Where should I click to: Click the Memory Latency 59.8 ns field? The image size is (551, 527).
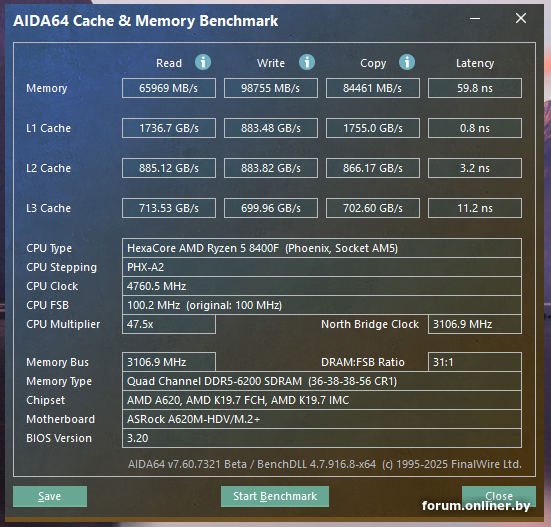(475, 88)
